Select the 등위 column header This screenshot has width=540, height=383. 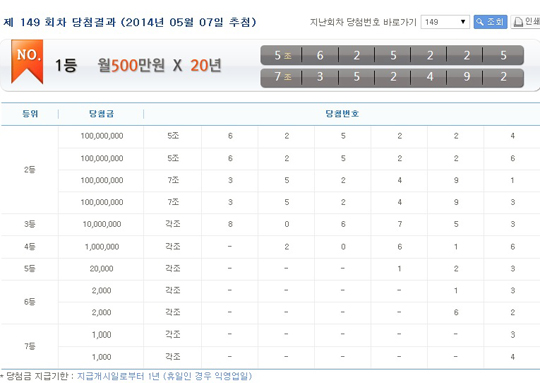click(30, 114)
